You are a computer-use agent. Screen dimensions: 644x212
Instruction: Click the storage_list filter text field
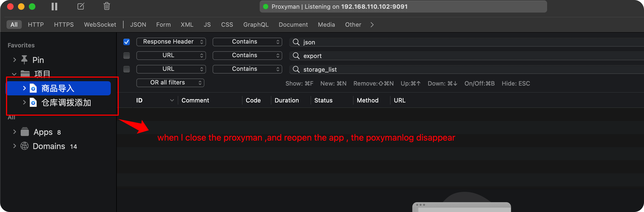[x=467, y=69]
